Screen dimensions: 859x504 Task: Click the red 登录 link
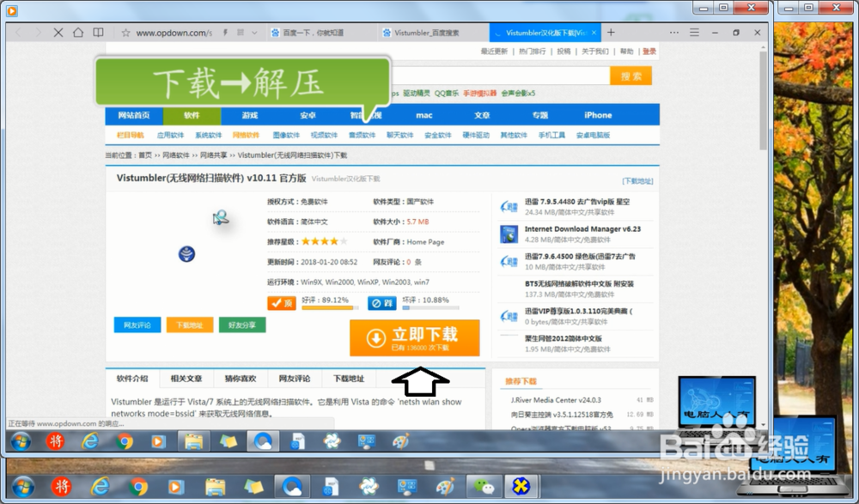coord(649,52)
